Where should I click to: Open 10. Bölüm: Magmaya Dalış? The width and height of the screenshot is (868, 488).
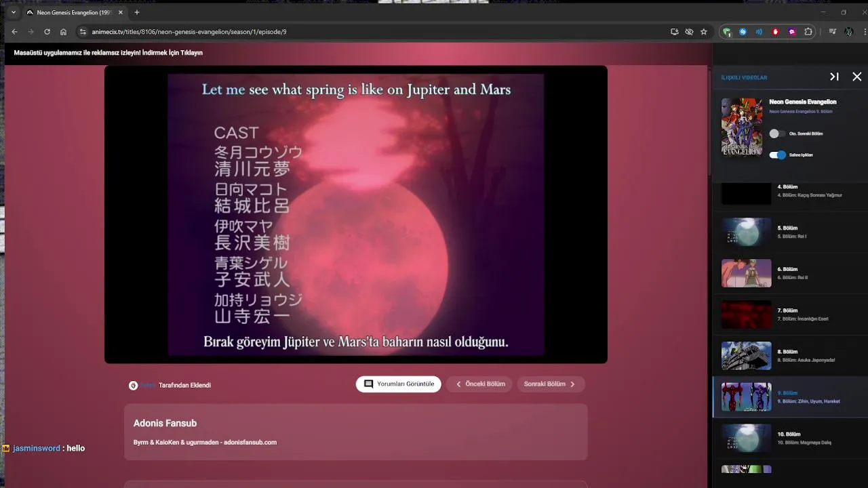pos(790,438)
